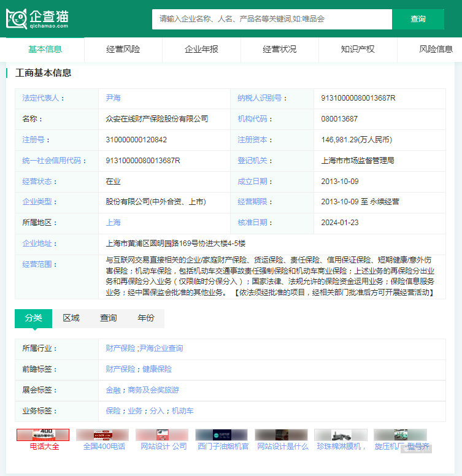Viewport: 462px width, 476px height.
Task: Open the 基本信息 tab
Action: (x=45, y=50)
